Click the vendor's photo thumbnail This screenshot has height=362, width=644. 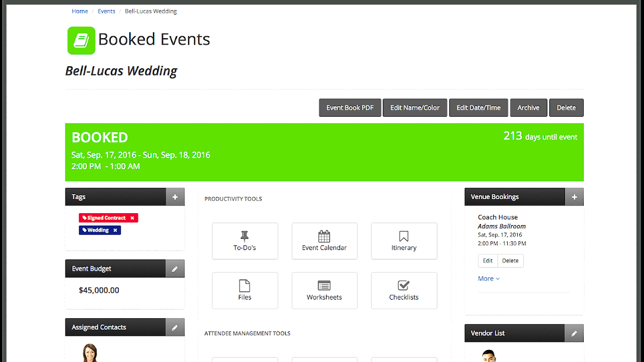click(489, 355)
